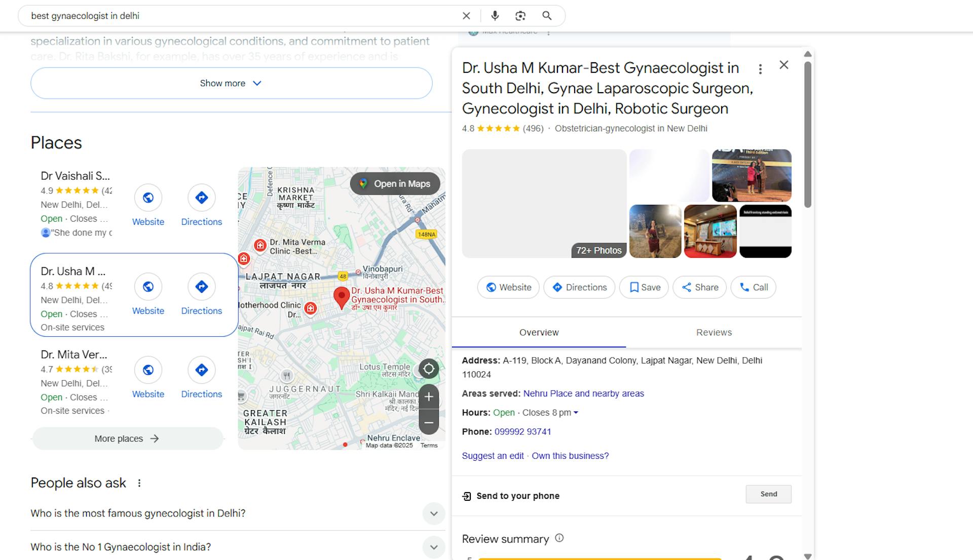Open Website for Dr Vaishali listing
Screen dimensions: 973x560
(x=148, y=205)
